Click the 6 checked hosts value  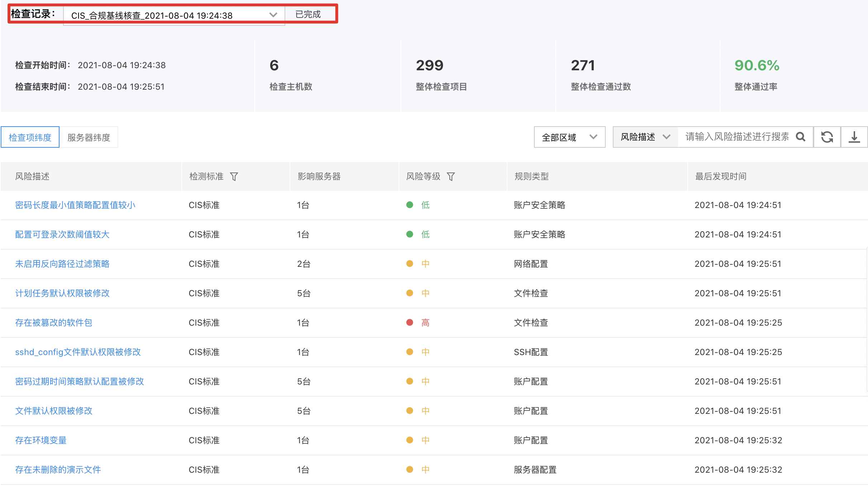[274, 65]
